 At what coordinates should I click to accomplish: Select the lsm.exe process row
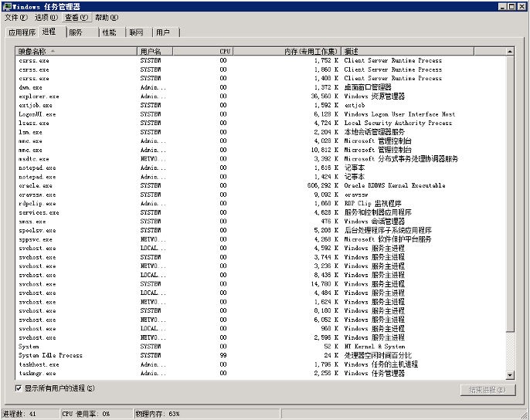[260, 132]
